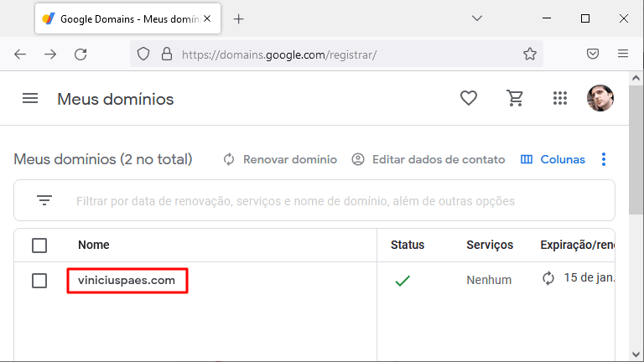The image size is (644, 362).
Task: Click the page scrollbar up arrow
Action: (636, 78)
